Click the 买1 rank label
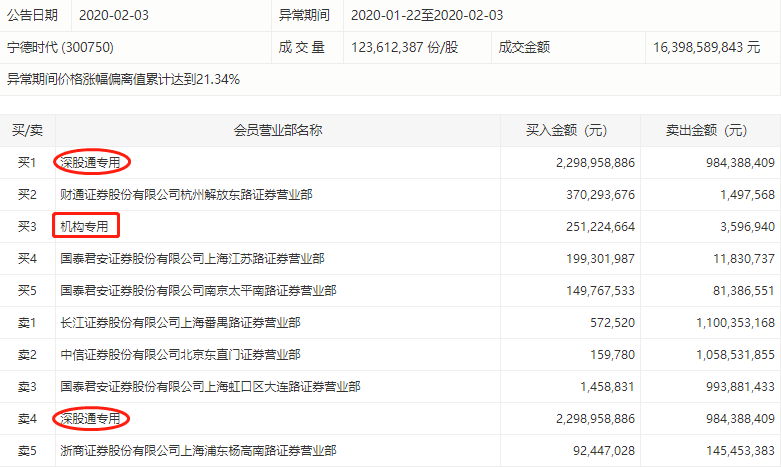This screenshot has height=468, width=781. pos(27,162)
